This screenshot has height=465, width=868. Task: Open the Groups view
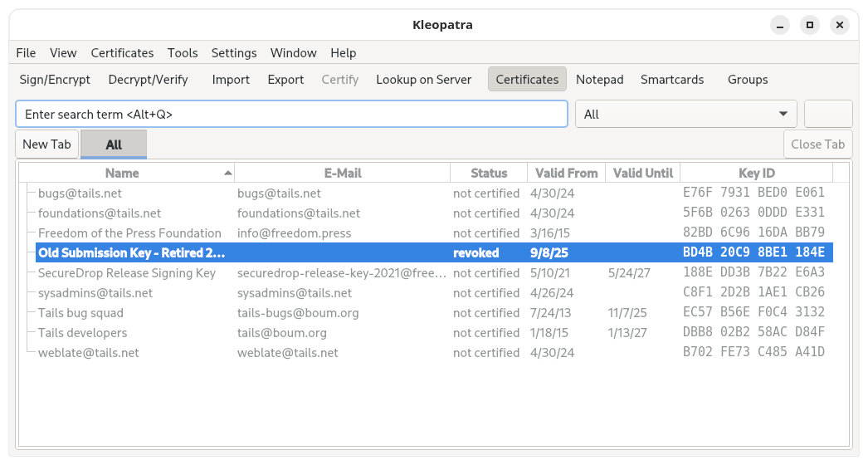pyautogui.click(x=747, y=80)
